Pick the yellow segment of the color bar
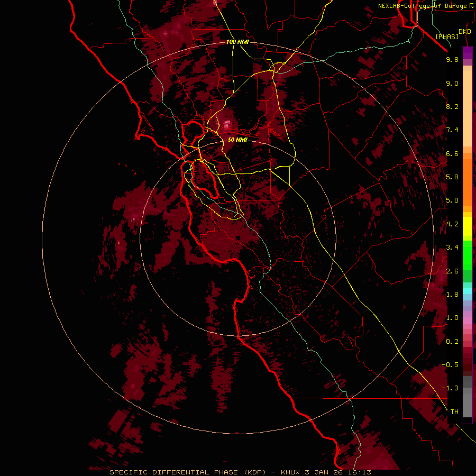 click(467, 226)
